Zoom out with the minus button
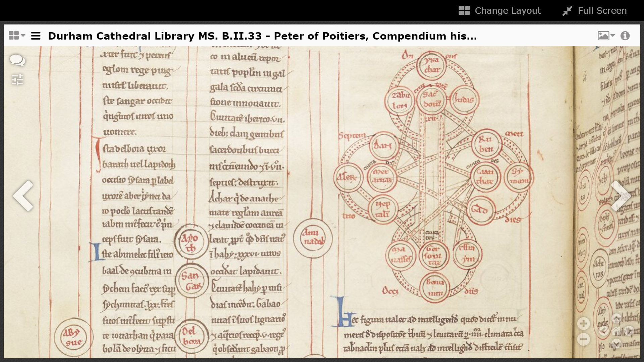The image size is (644, 362). coord(584,339)
